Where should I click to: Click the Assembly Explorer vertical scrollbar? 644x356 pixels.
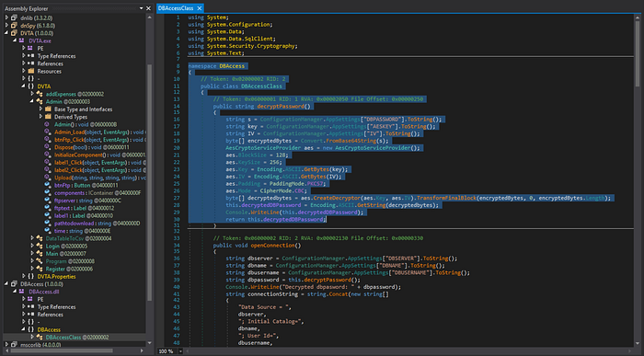tap(149, 182)
